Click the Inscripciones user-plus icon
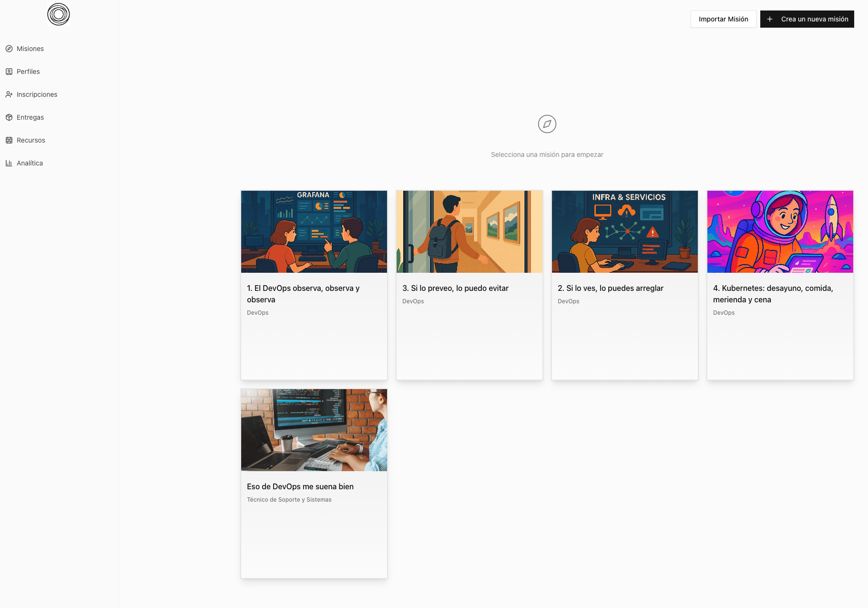The width and height of the screenshot is (868, 608). [9, 94]
